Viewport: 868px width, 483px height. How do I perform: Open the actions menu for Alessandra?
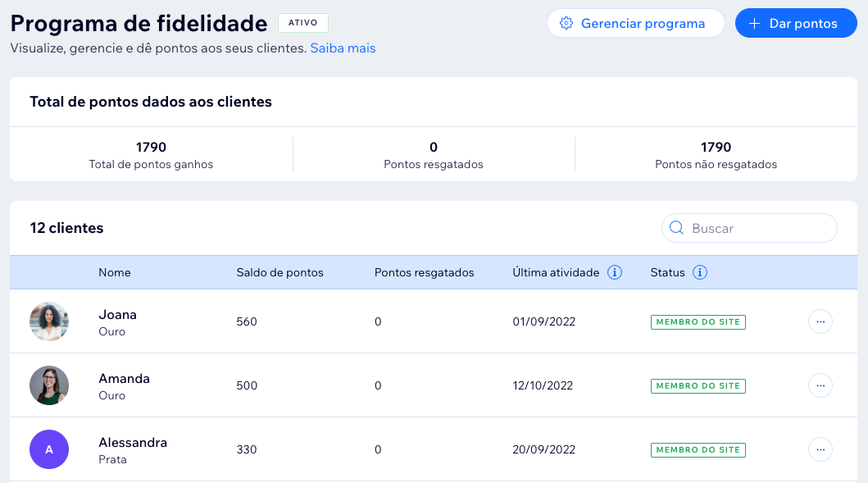820,449
